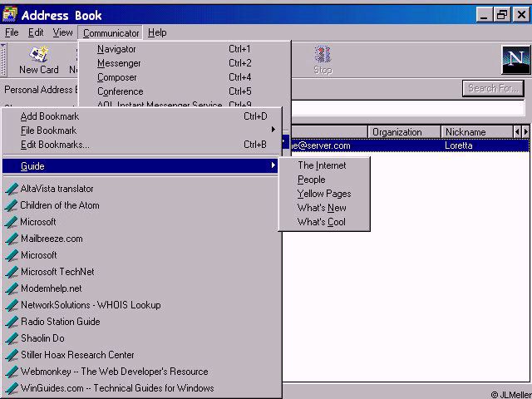Viewport: 532px width, 399px height.
Task: Click the Microsoft TechNet bookmark icon
Action: coord(12,272)
